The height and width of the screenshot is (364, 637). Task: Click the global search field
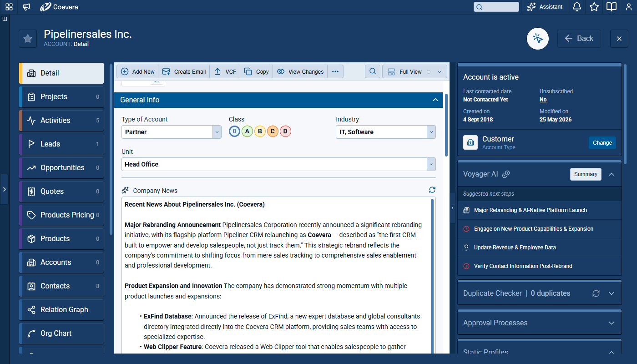(496, 7)
